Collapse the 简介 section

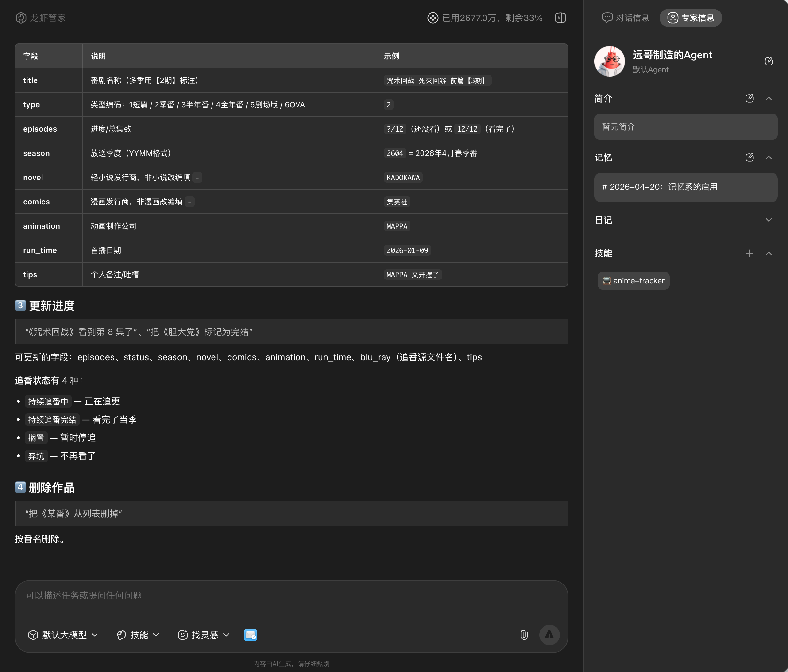(769, 98)
